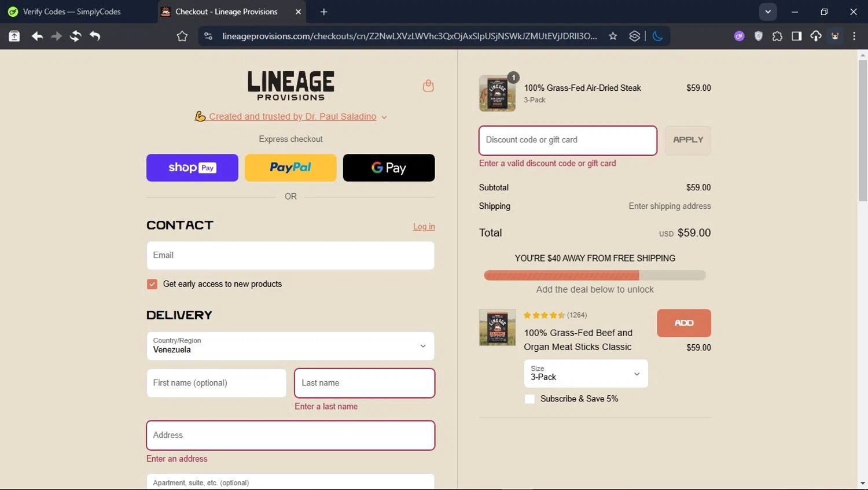868x490 pixels.
Task: Open the Country/Region dropdown
Action: (x=290, y=346)
